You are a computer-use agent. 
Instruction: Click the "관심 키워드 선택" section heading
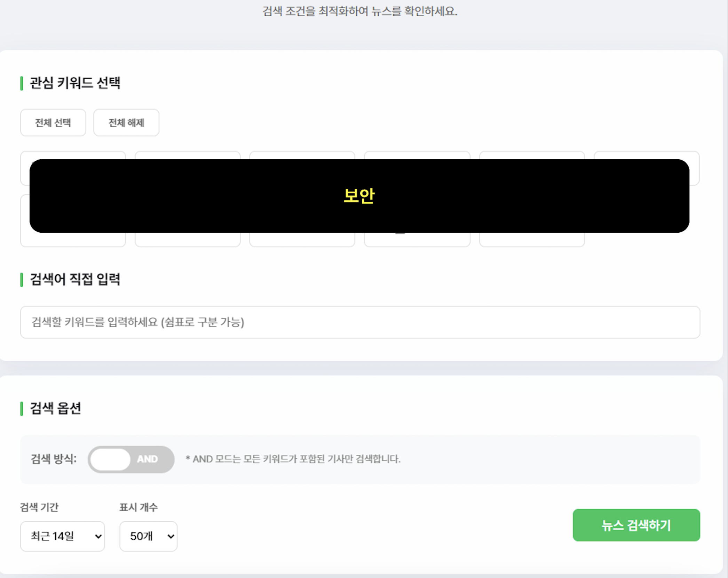click(x=75, y=83)
